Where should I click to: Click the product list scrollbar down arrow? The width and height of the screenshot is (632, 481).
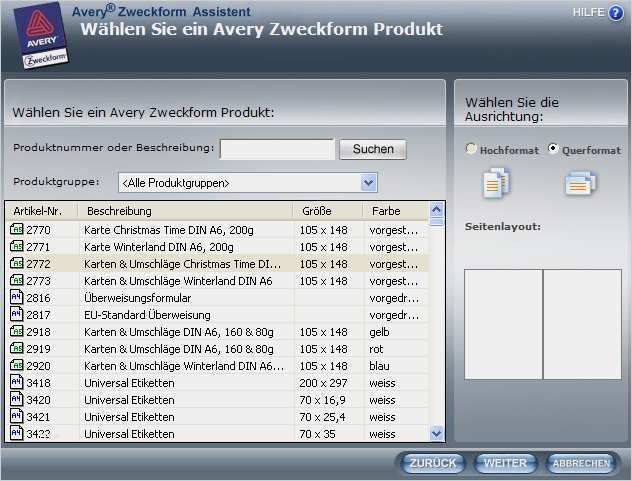click(437, 433)
